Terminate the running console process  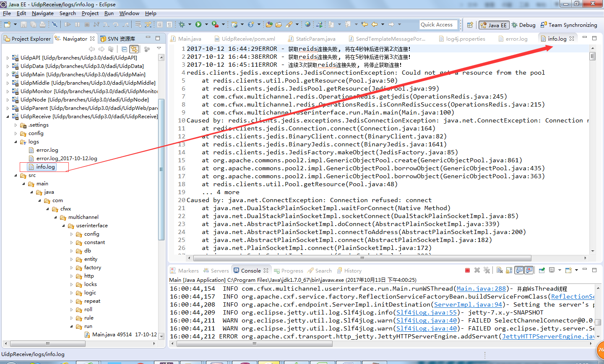467,270
